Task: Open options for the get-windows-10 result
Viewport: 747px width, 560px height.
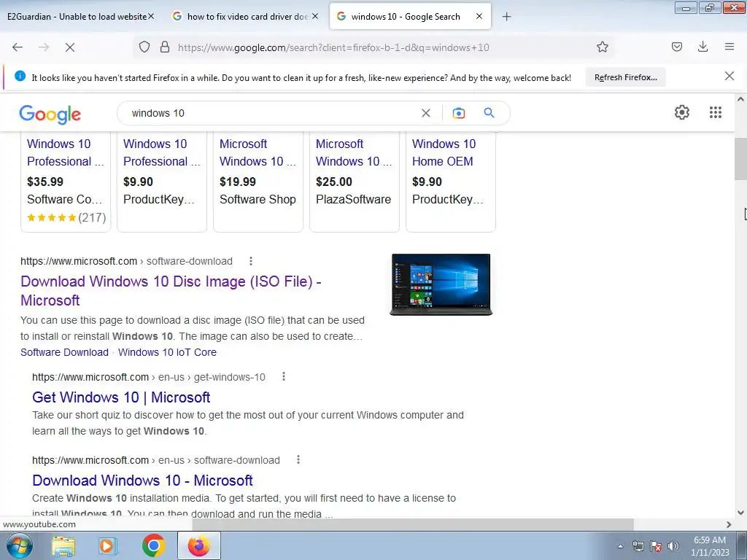Action: [x=284, y=377]
